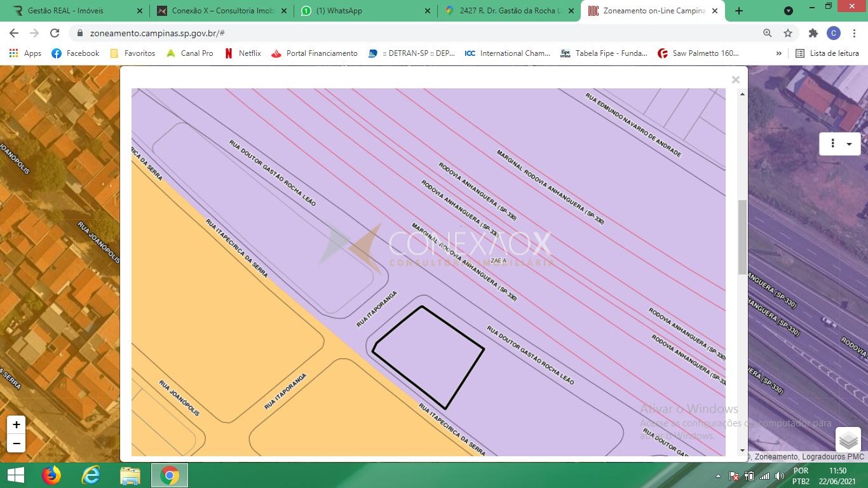Bookmark this page with the star icon
The image size is (868, 488).
tap(788, 33)
